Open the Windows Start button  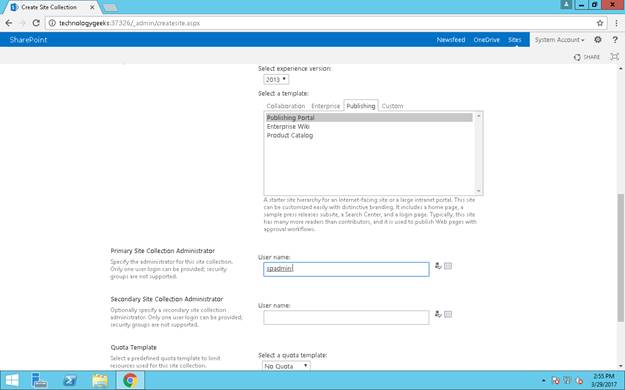coord(12,380)
